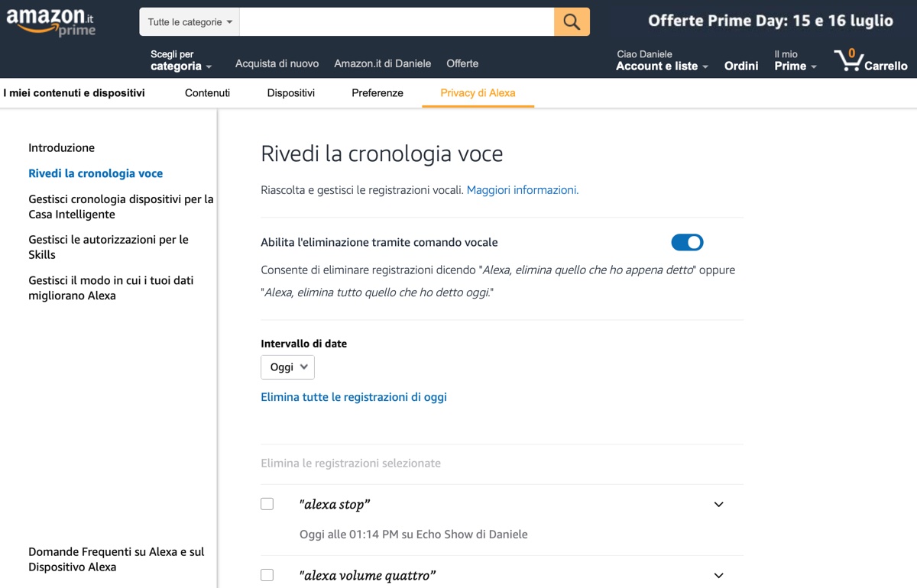Open the Oggi date range dropdown
Image resolution: width=917 pixels, height=588 pixels.
tap(287, 367)
